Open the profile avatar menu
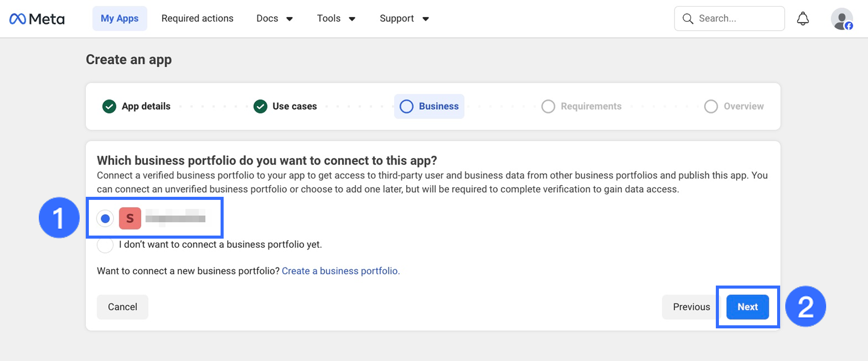This screenshot has height=361, width=868. (842, 19)
